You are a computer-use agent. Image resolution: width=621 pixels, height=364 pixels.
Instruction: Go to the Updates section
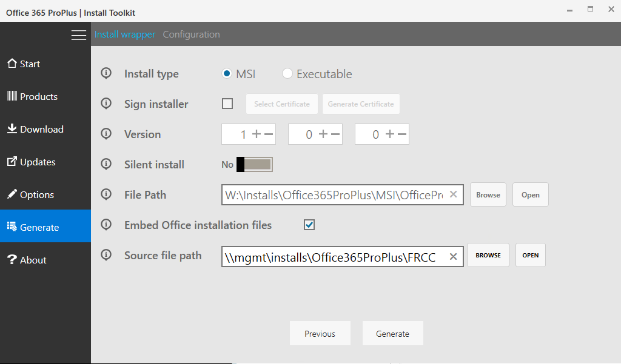pos(35,162)
